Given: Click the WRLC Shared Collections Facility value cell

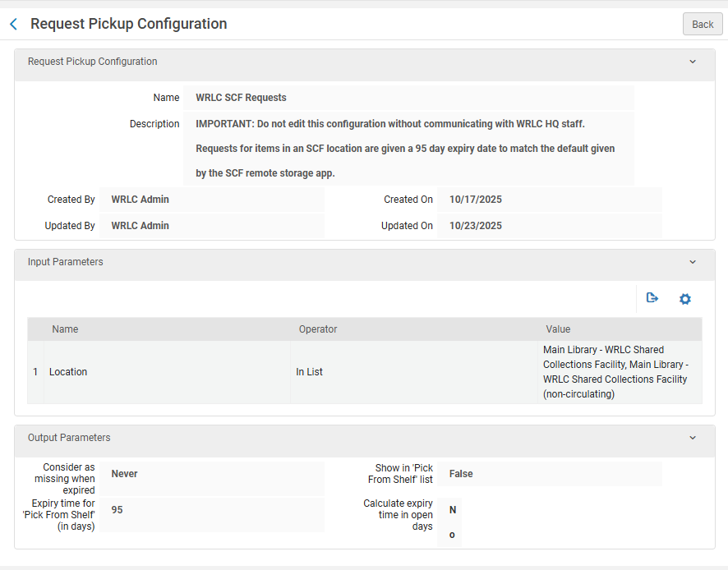Looking at the screenshot, I should pos(615,372).
